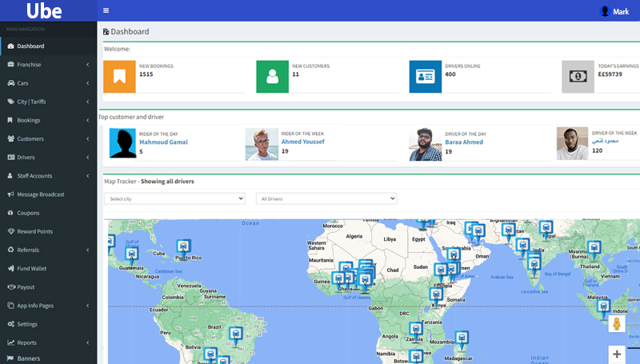Click the Today's Earnings money icon
Image resolution: width=640 pixels, height=364 pixels.
tap(578, 76)
